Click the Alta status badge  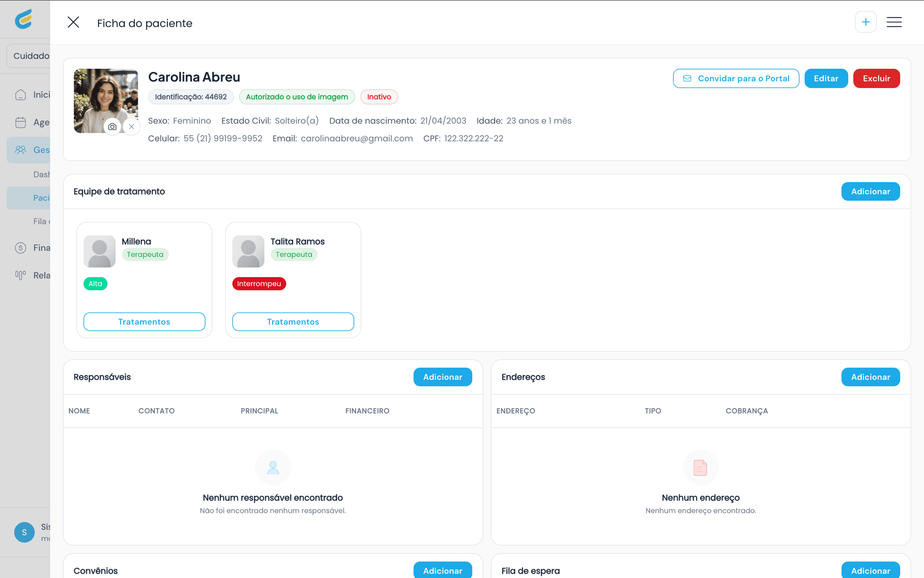tap(95, 283)
